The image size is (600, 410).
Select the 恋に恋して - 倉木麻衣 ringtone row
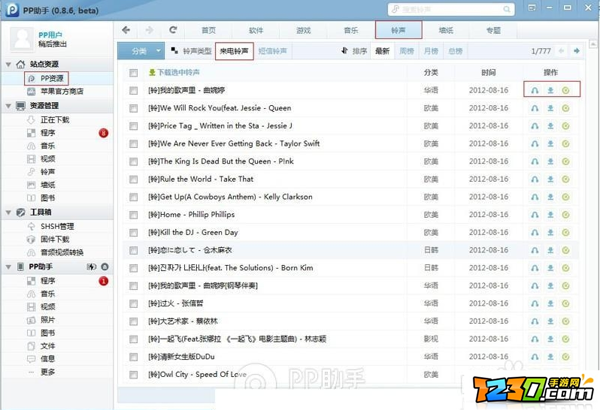click(350, 250)
